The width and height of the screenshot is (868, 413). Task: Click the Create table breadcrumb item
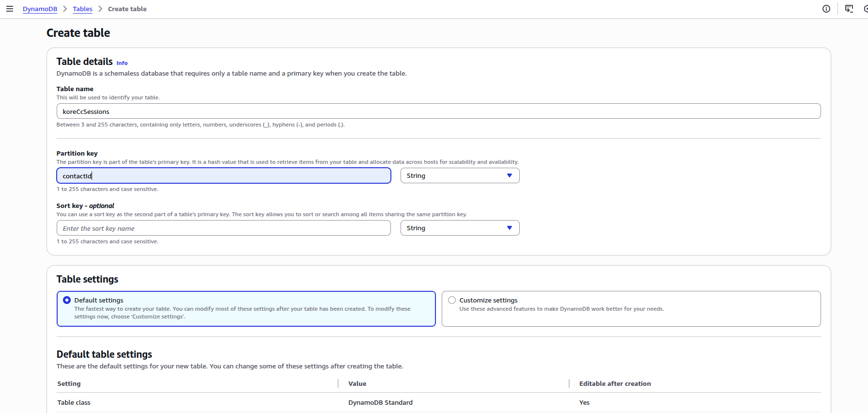[127, 9]
